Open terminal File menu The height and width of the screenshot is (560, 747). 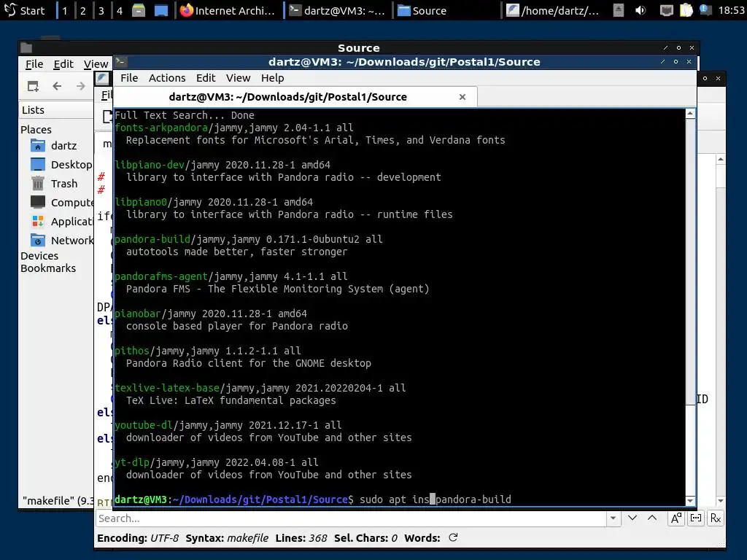(129, 77)
